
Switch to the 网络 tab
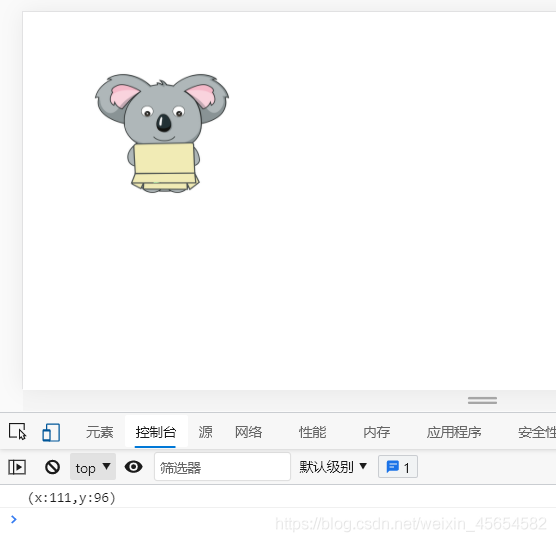[248, 432]
